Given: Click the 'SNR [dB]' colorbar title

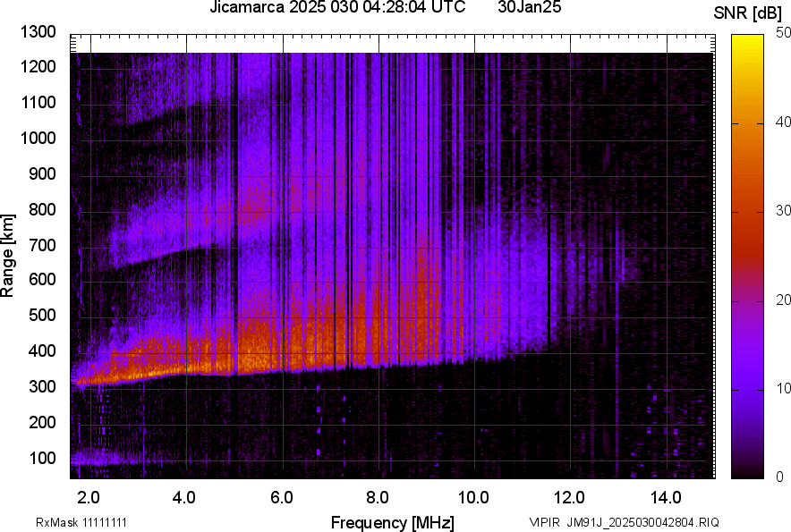Looking at the screenshot, I should coord(748,13).
